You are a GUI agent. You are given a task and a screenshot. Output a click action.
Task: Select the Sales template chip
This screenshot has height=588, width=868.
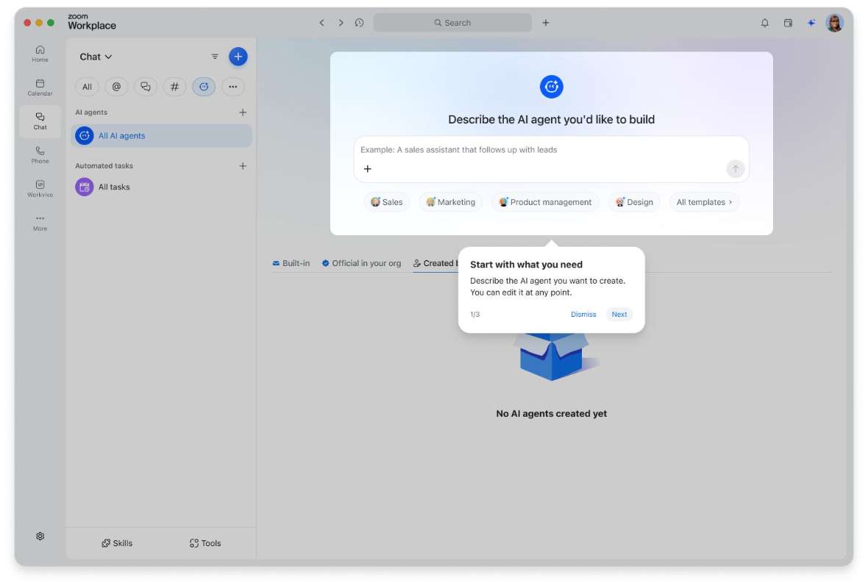point(386,202)
